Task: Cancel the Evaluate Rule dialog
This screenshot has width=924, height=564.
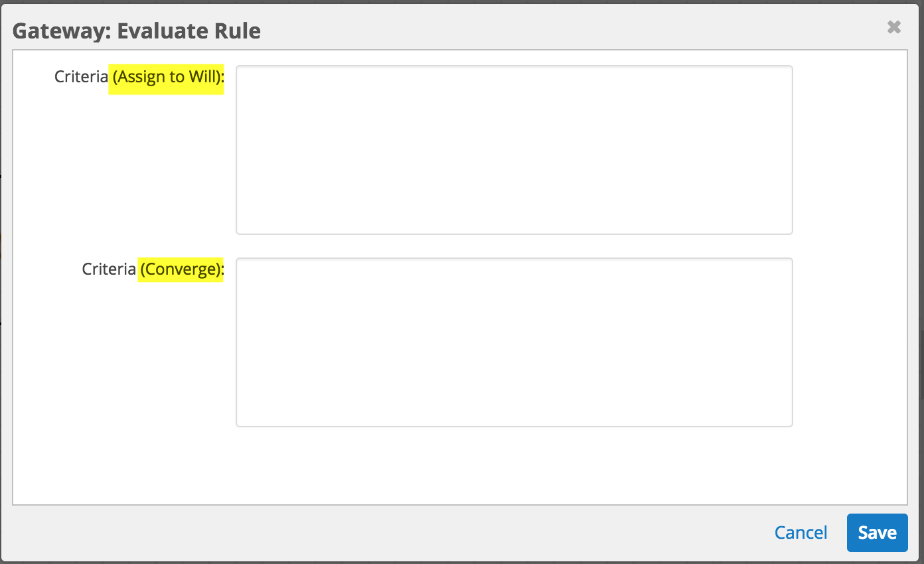Action: tap(801, 533)
